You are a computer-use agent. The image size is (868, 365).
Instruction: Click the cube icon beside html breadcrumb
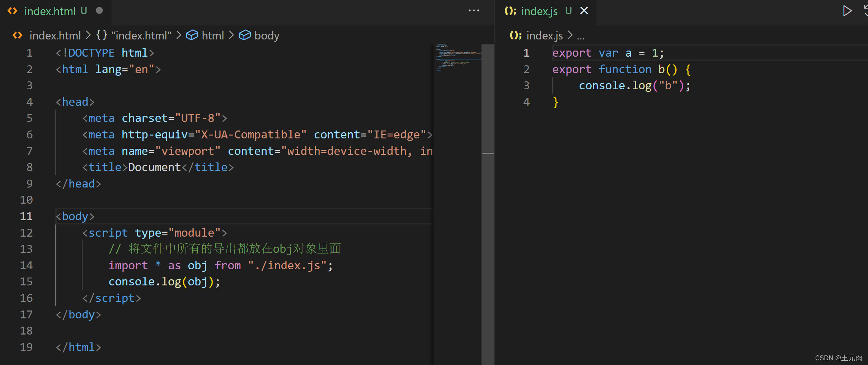[192, 35]
